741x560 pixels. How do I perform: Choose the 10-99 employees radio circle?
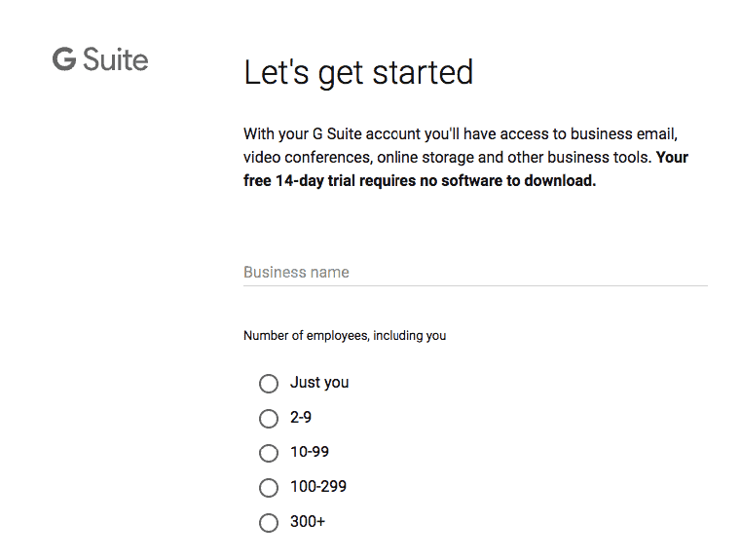click(x=269, y=453)
